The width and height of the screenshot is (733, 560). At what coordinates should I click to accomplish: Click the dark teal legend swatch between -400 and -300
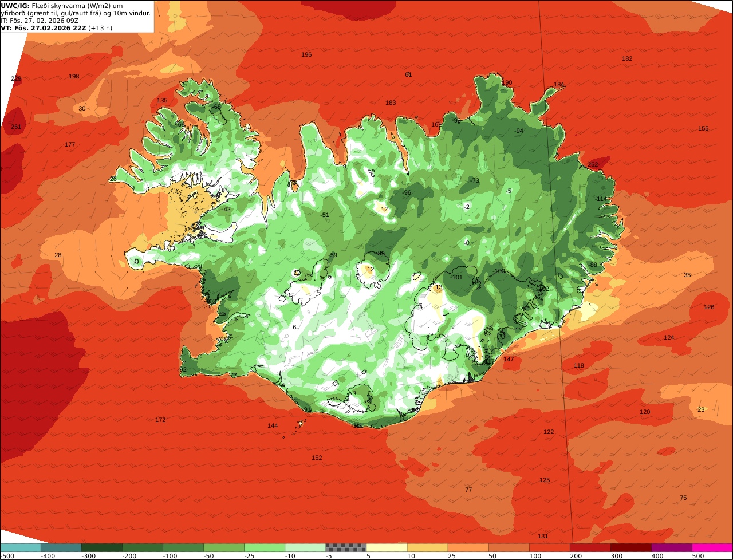pos(61,547)
